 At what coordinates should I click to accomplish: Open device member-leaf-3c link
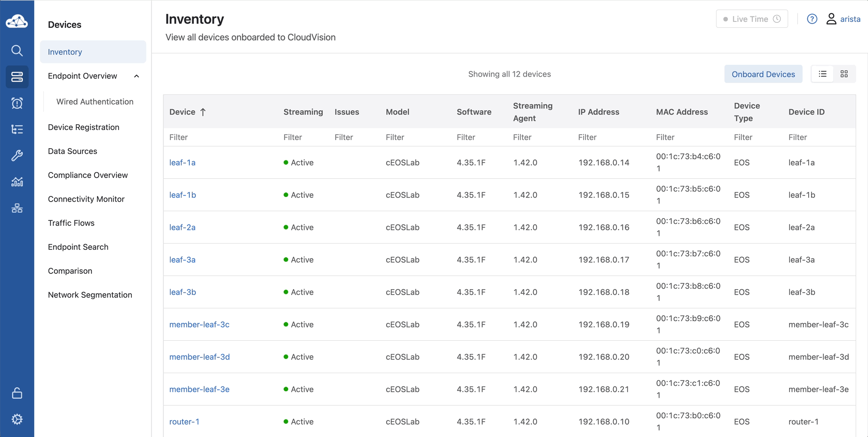coord(199,325)
